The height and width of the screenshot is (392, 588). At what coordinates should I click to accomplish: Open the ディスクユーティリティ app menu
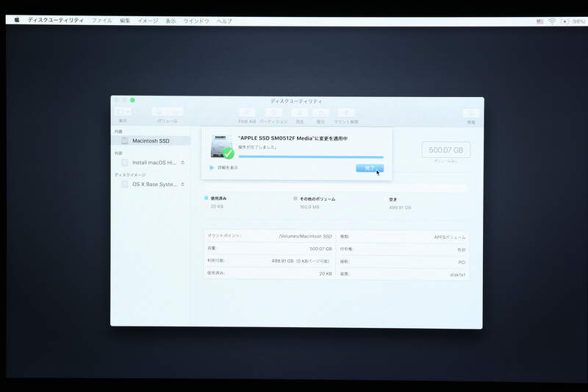point(56,21)
